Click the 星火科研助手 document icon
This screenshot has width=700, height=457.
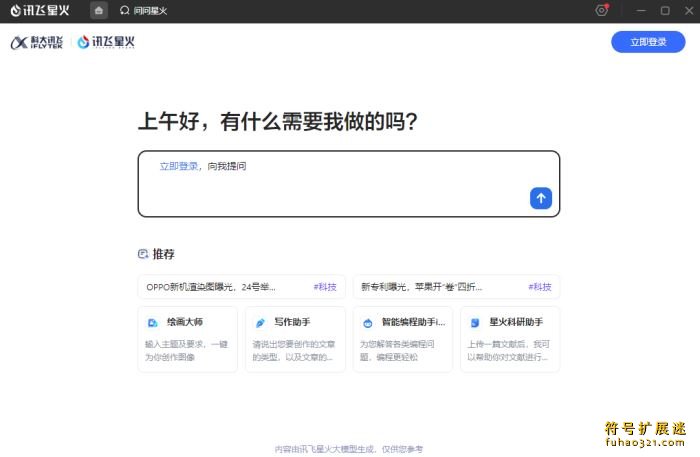click(475, 323)
